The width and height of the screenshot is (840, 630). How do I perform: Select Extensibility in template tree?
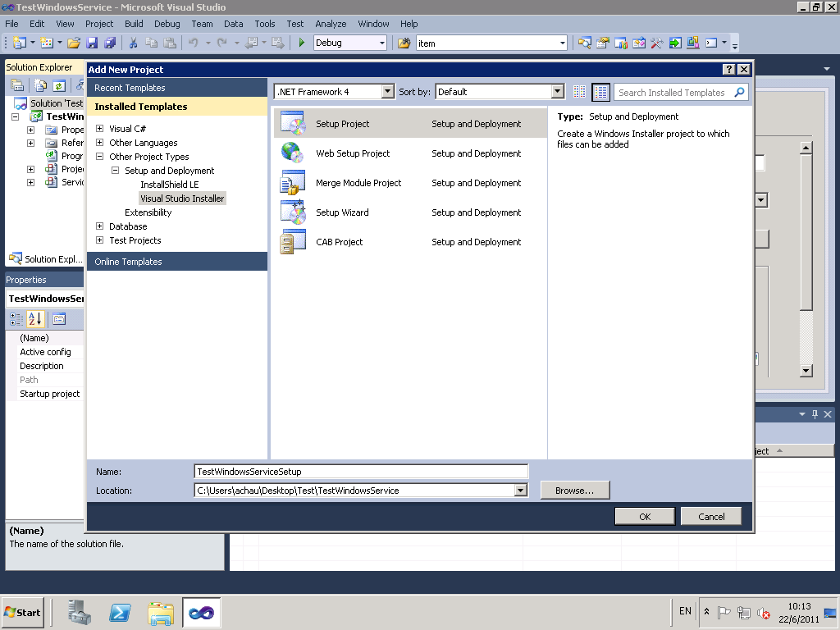[148, 212]
